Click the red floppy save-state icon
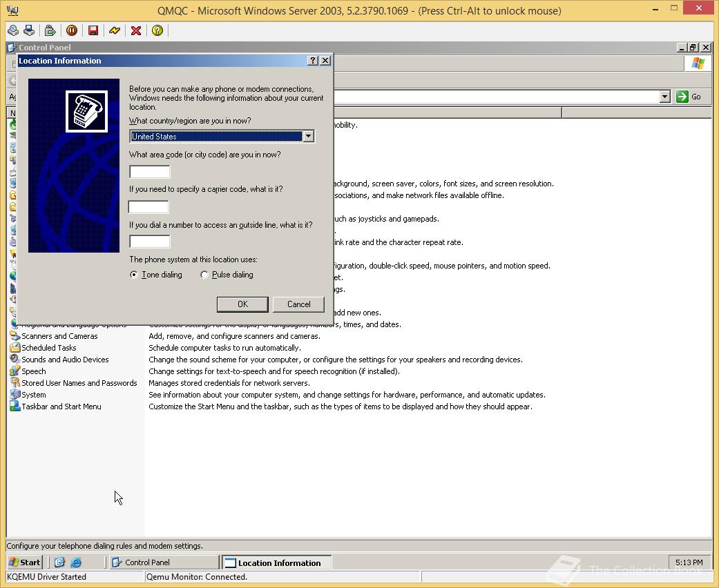The height and width of the screenshot is (588, 719). [93, 30]
